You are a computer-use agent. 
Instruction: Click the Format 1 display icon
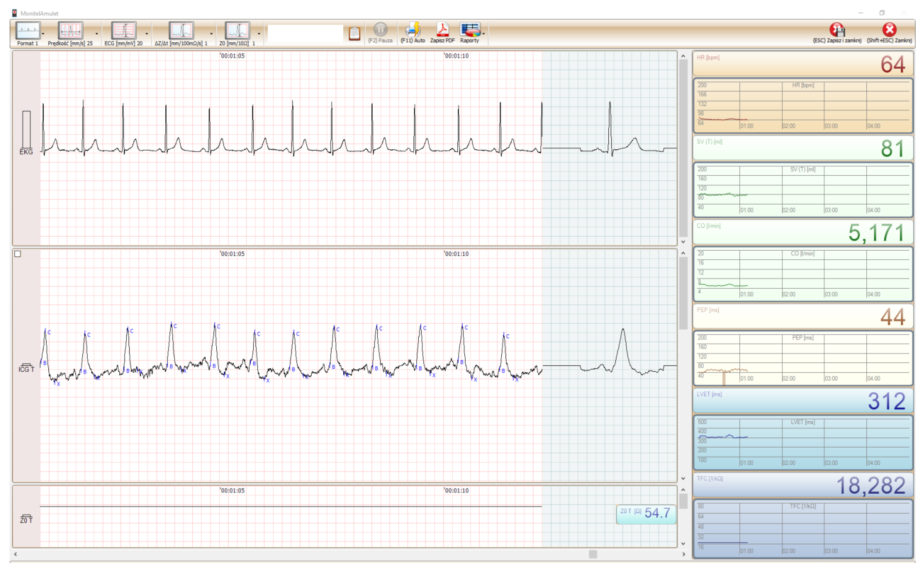pos(28,30)
